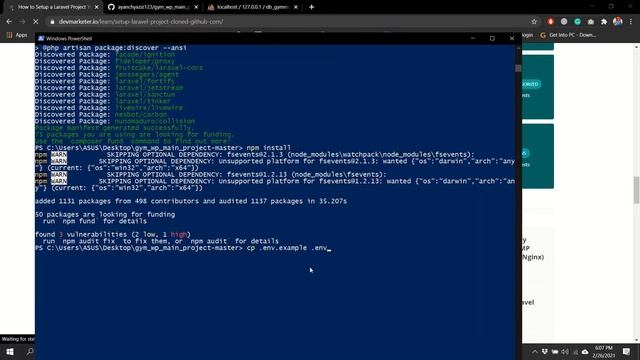Click the Windows PowerShell title bar icon
The image size is (640, 360).
point(41,38)
